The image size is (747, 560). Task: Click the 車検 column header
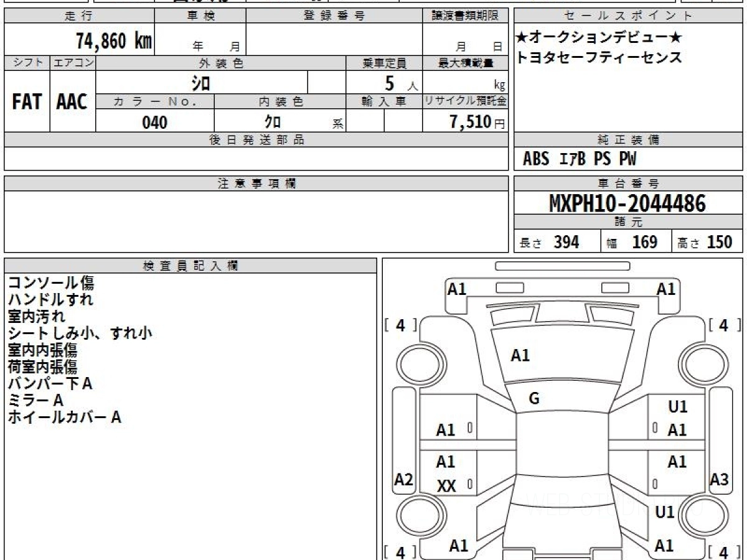pyautogui.click(x=200, y=16)
